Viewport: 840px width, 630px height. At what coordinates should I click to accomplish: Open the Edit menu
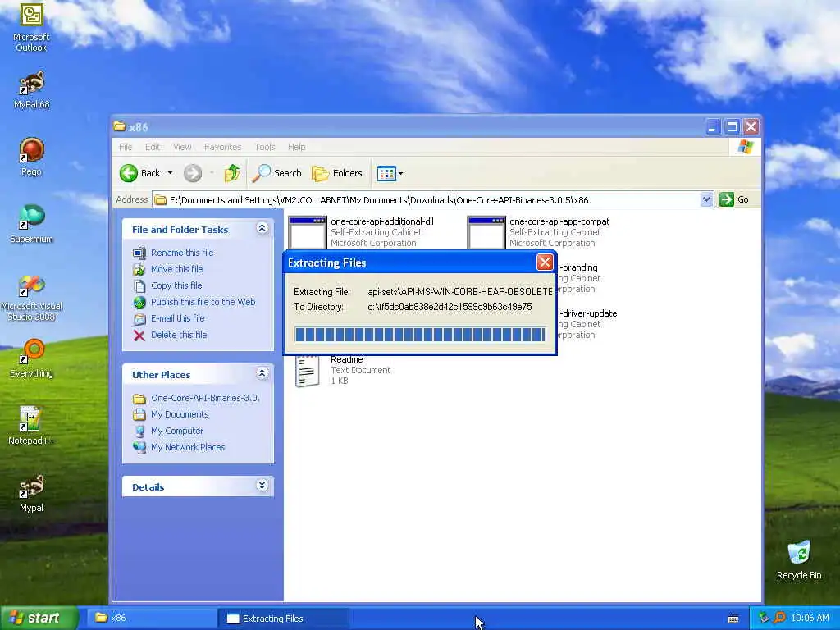(x=152, y=147)
